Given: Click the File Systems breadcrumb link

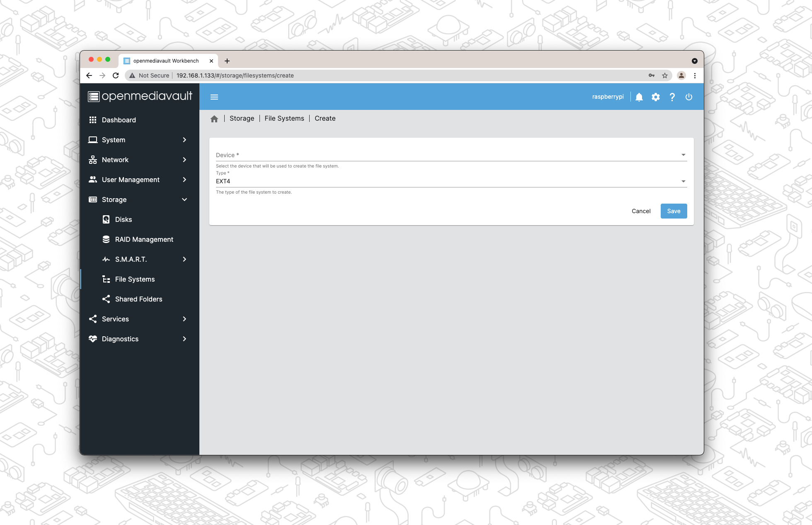Looking at the screenshot, I should point(284,119).
